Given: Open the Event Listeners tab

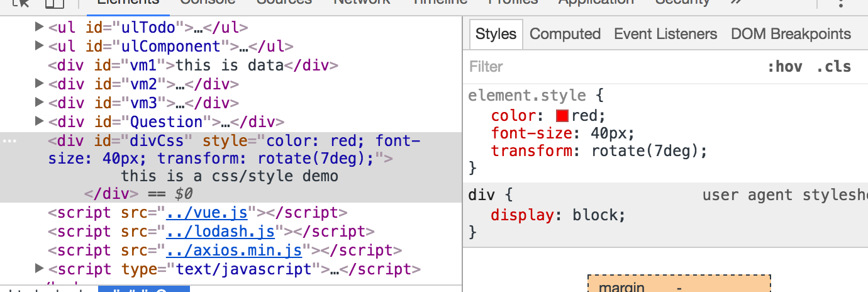Looking at the screenshot, I should click(x=665, y=34).
